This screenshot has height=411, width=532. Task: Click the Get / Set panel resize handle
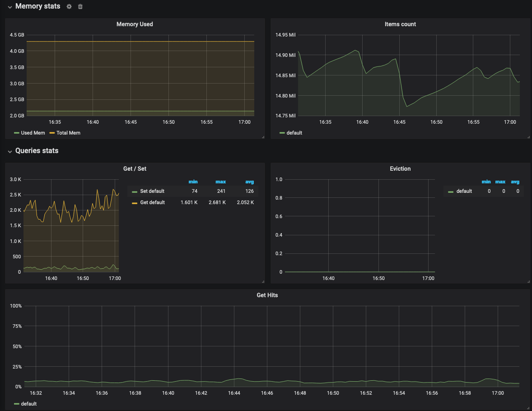click(x=263, y=281)
